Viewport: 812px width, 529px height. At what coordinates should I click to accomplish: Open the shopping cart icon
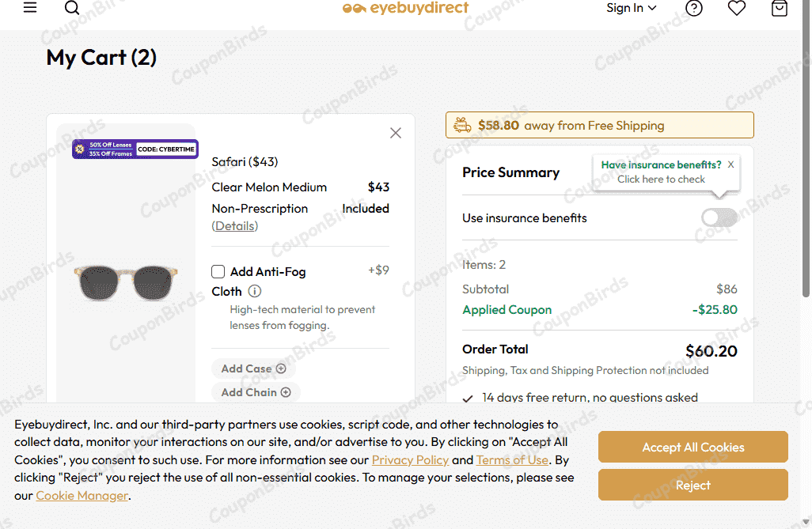tap(780, 8)
